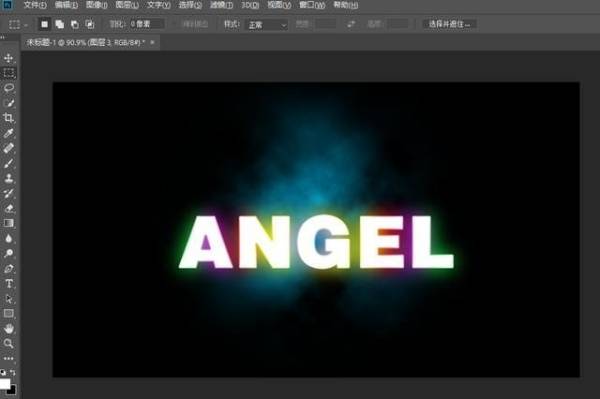Select the Eyedropper tool
Viewport: 600px width, 399px height.
tap(8, 133)
